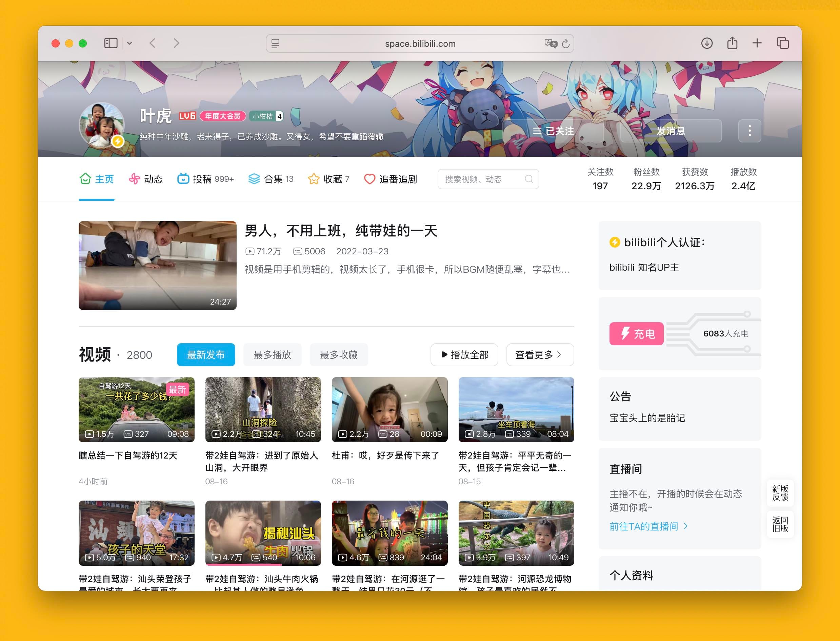Go forward with the forward arrow
840x641 pixels.
tap(176, 43)
